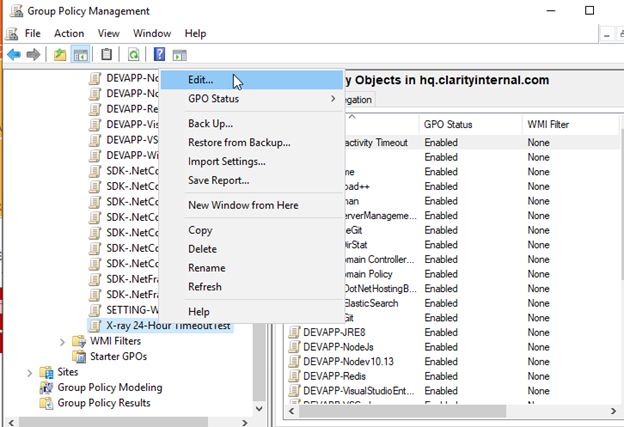Select Group Policy Modeling tree item
Viewport: 624px width, 427px height.
(110, 387)
